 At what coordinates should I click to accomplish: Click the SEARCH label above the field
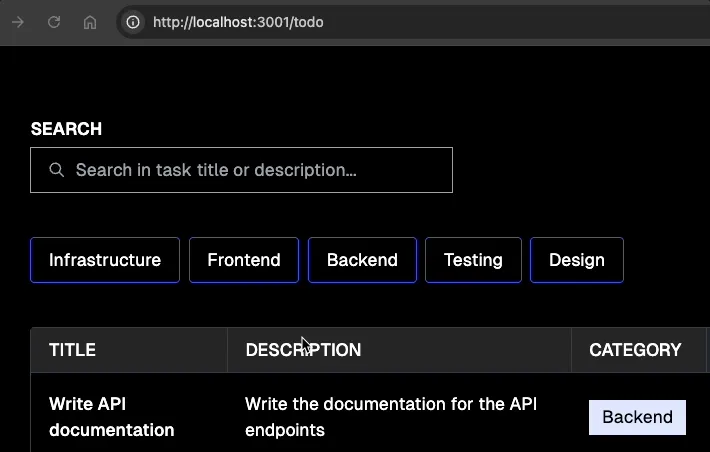point(66,129)
